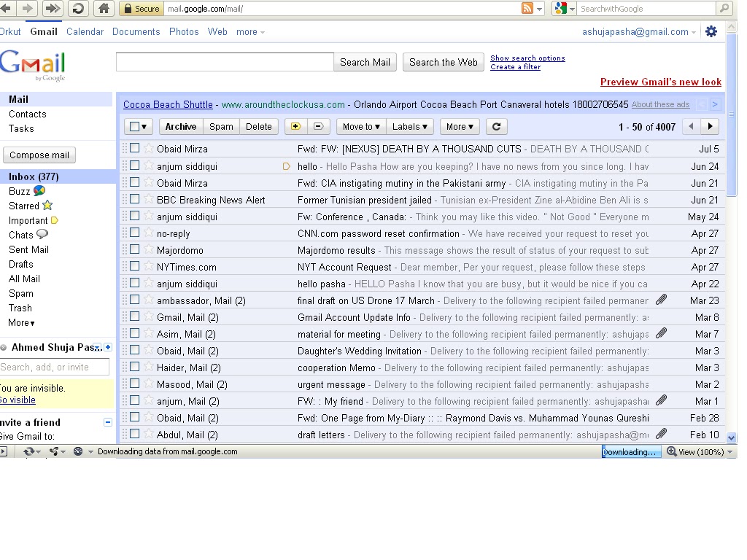The width and height of the screenshot is (747, 560).
Task: Click the Search Mail button
Action: 365,63
